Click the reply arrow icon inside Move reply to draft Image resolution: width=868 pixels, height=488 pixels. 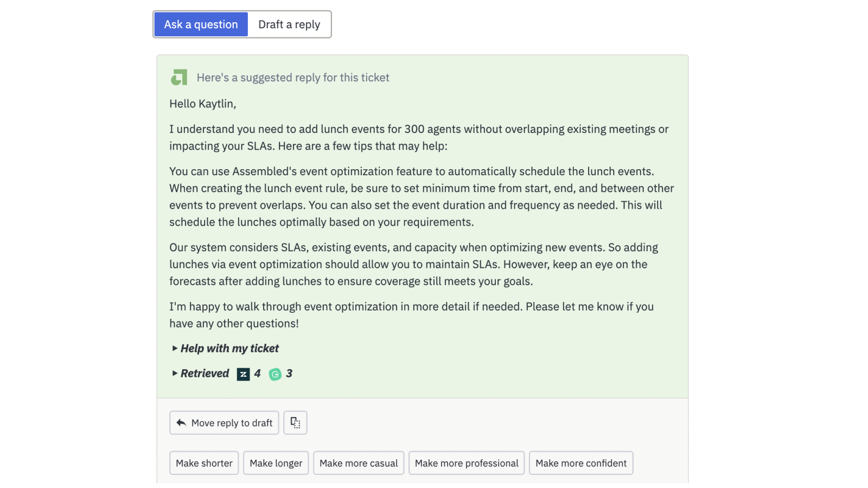tap(181, 422)
